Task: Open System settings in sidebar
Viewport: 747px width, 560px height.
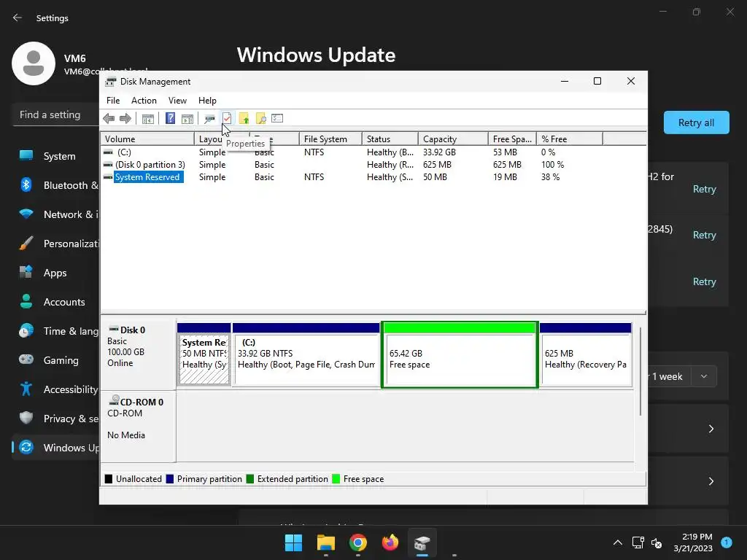Action: point(55,156)
